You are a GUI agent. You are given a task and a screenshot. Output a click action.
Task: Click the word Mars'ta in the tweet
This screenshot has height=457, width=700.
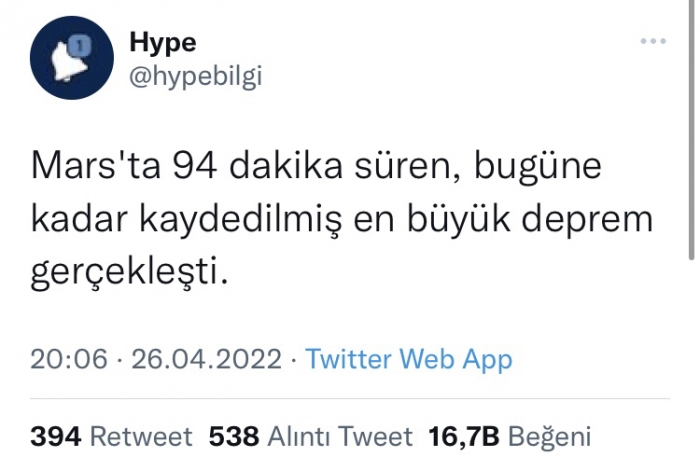click(x=96, y=166)
